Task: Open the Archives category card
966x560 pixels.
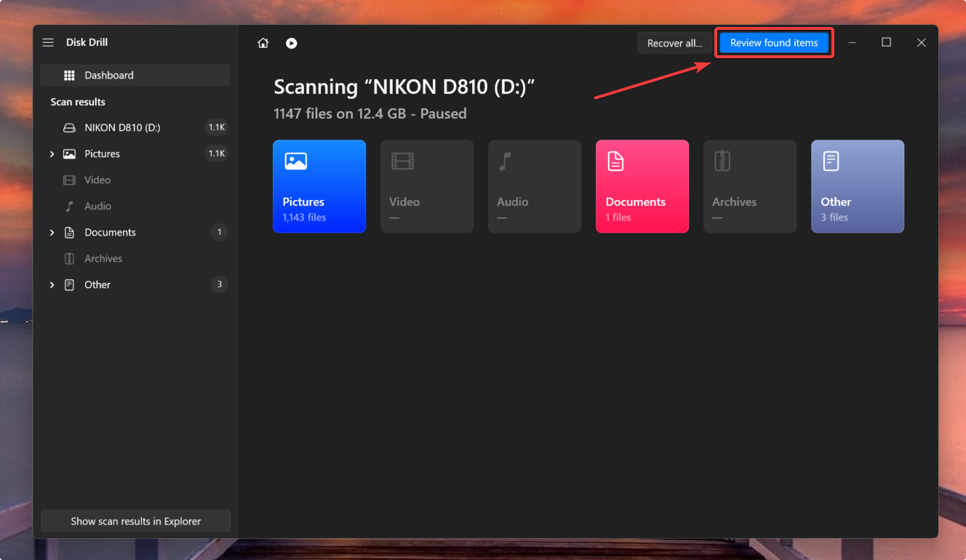Action: coord(750,186)
